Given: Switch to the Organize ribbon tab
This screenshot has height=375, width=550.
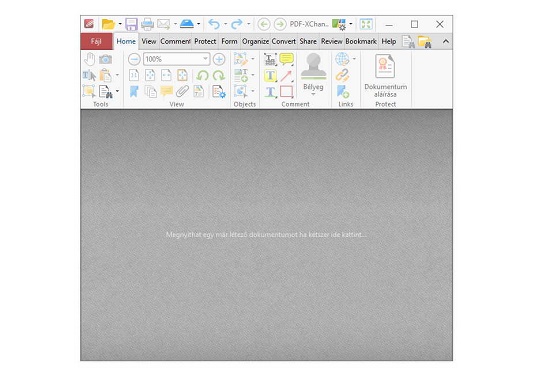Looking at the screenshot, I should click(x=255, y=41).
